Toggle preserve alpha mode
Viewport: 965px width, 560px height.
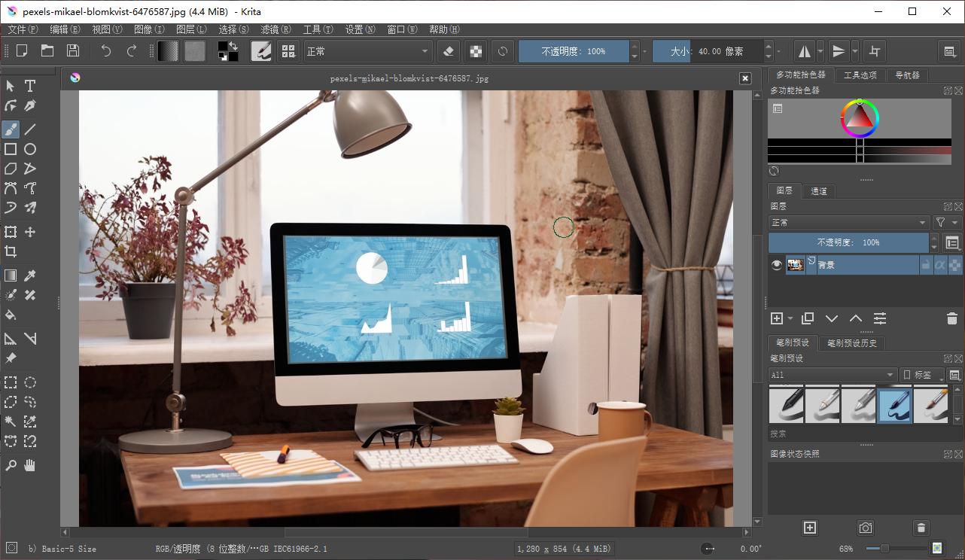476,50
